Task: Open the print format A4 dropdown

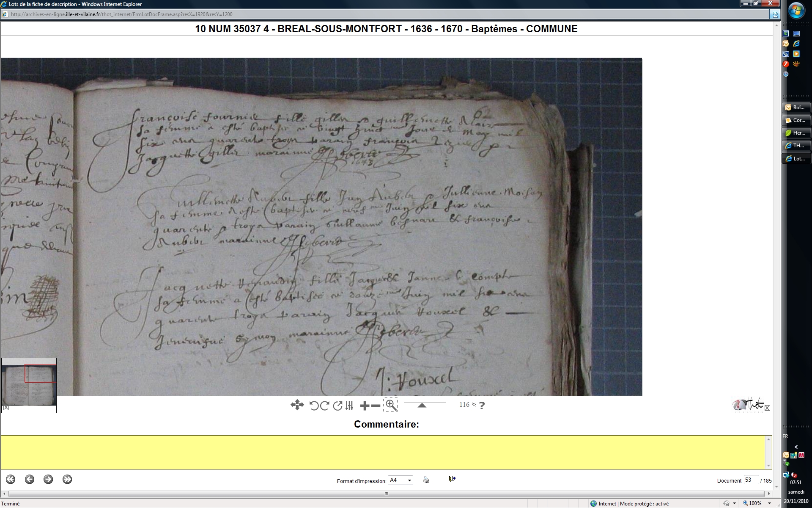Action: click(x=409, y=480)
